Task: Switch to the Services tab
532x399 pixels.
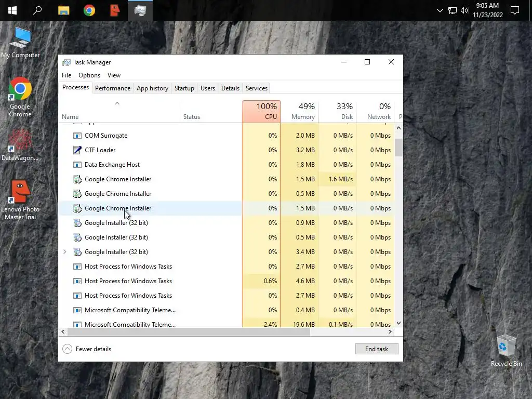Action: point(257,88)
